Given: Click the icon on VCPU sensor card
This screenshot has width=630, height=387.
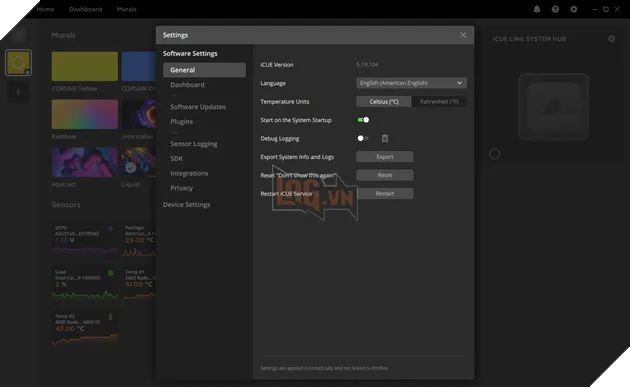Looking at the screenshot, I should [x=110, y=228].
